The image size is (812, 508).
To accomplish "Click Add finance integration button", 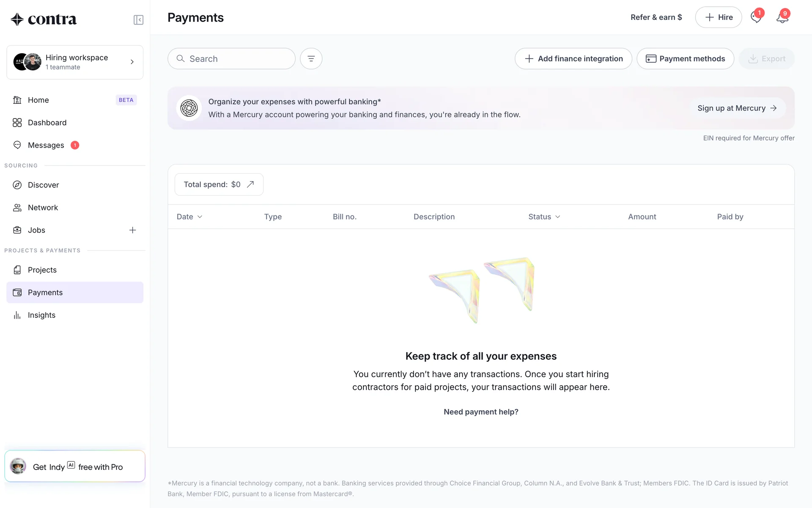I will click(x=573, y=59).
